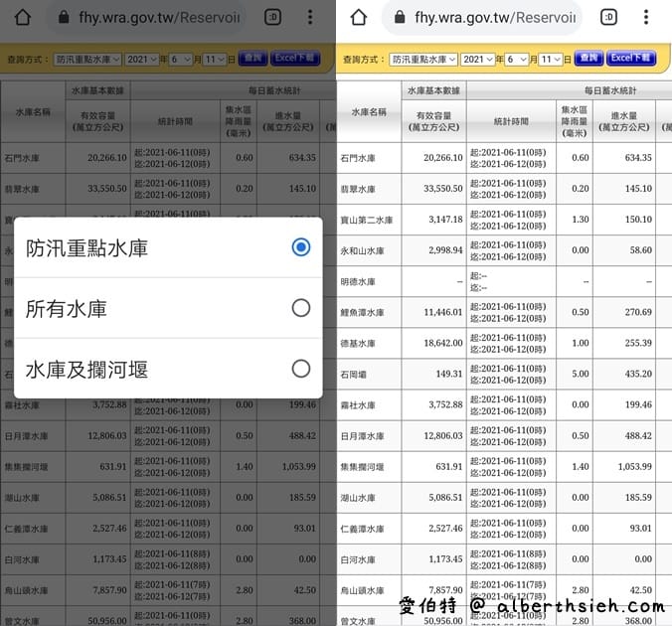The width and height of the screenshot is (672, 626).
Task: Tap the lock icon in the right address bar
Action: 400,17
